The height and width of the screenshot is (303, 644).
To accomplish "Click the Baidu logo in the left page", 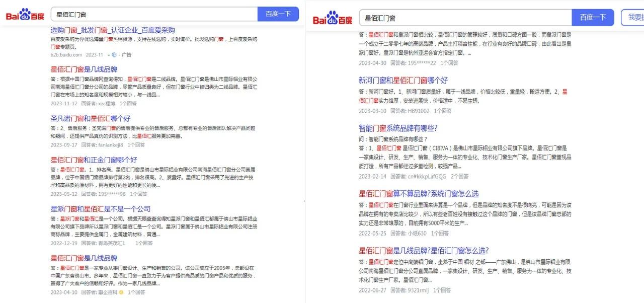I will (x=25, y=15).
